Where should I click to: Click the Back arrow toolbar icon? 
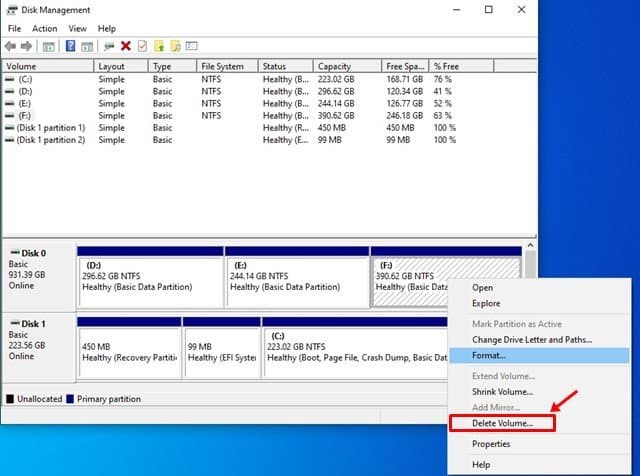tap(11, 46)
